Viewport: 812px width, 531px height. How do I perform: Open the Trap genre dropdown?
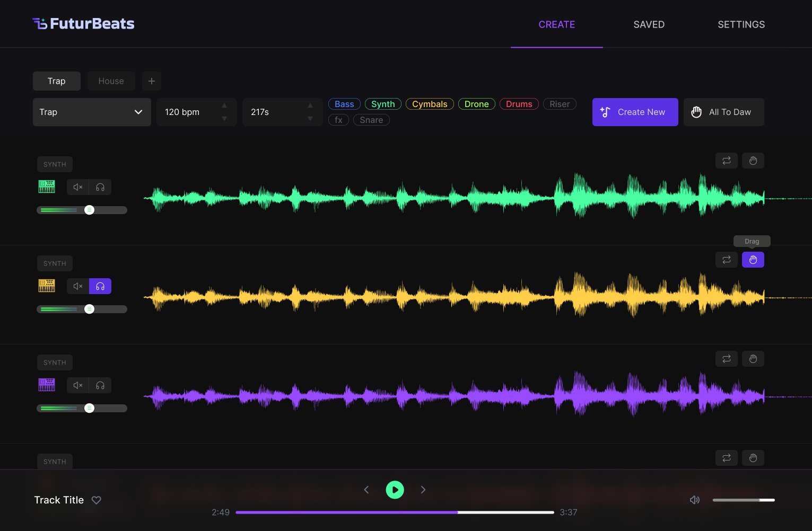click(x=92, y=112)
